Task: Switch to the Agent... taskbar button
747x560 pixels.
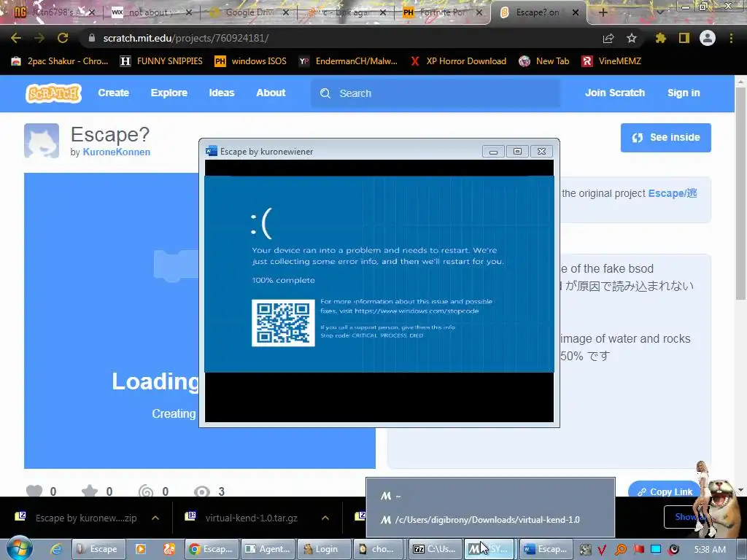Action: pos(267,549)
